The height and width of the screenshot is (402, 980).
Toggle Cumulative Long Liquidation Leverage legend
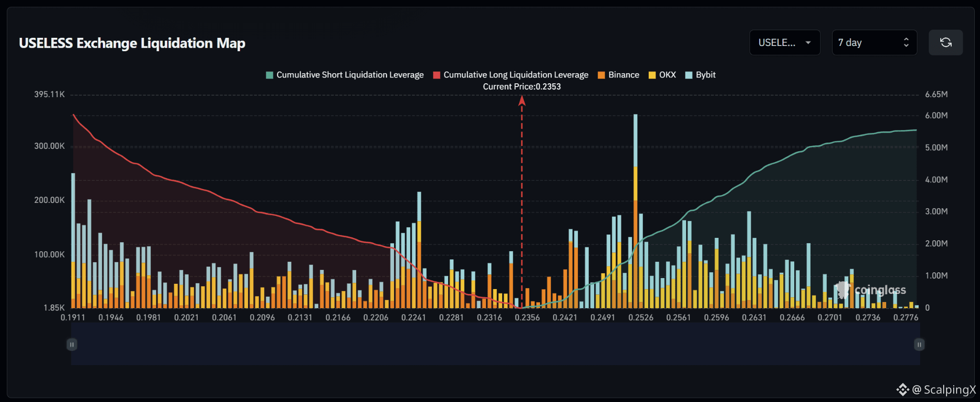[x=511, y=75]
